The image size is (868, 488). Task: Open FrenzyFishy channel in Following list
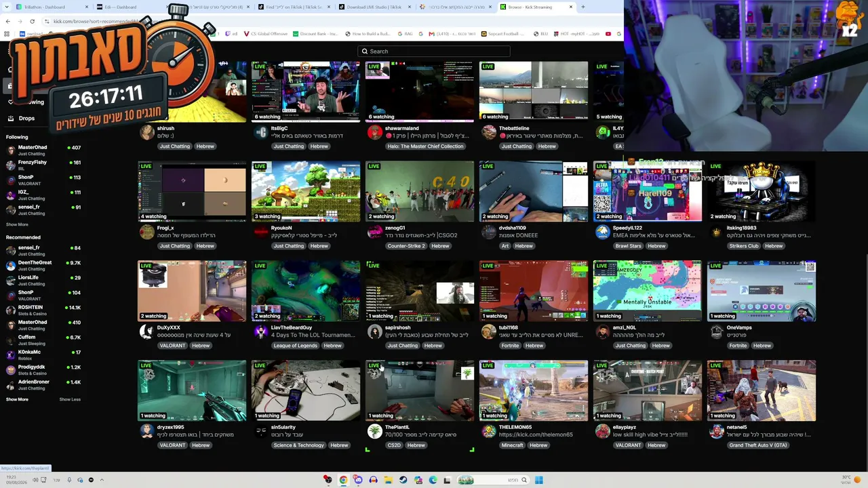coord(42,165)
